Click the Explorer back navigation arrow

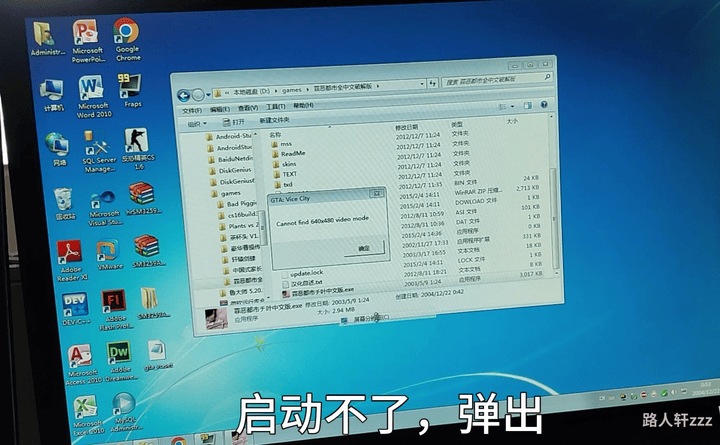[183, 96]
